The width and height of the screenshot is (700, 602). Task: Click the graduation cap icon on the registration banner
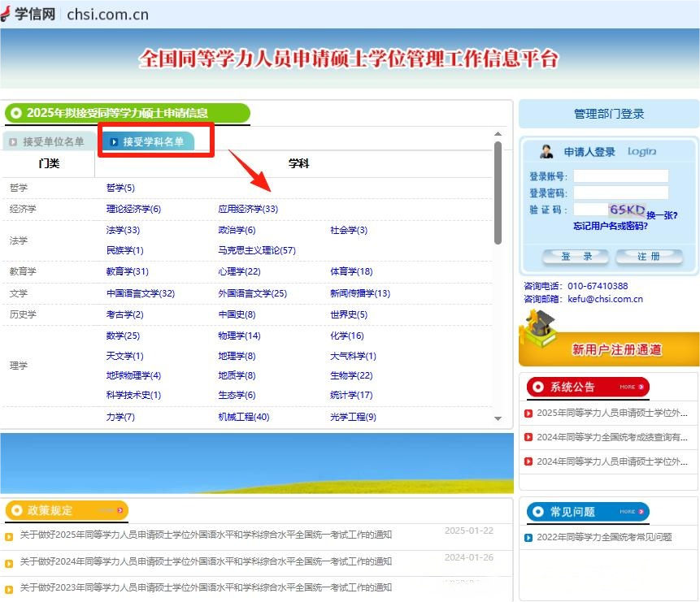coord(538,330)
